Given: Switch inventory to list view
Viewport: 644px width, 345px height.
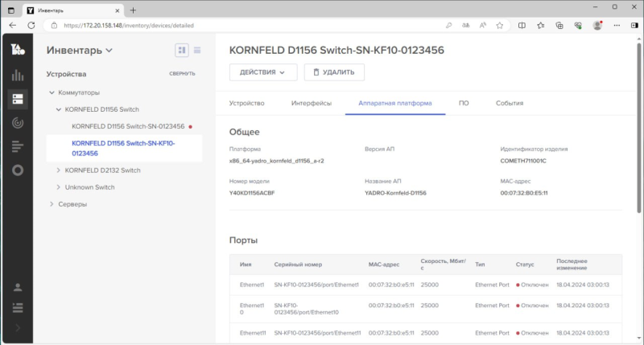Looking at the screenshot, I should pyautogui.click(x=197, y=50).
